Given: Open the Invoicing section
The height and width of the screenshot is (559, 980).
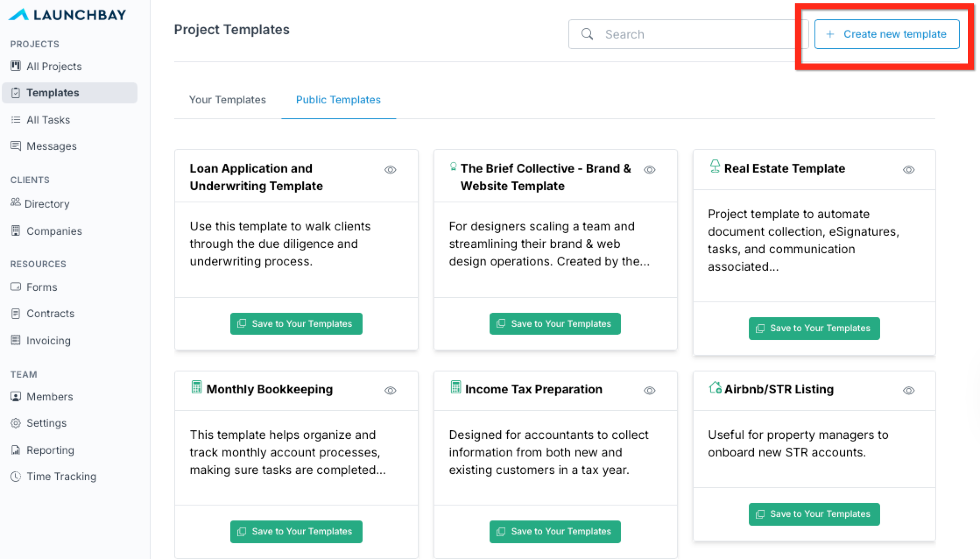Looking at the screenshot, I should pos(48,340).
